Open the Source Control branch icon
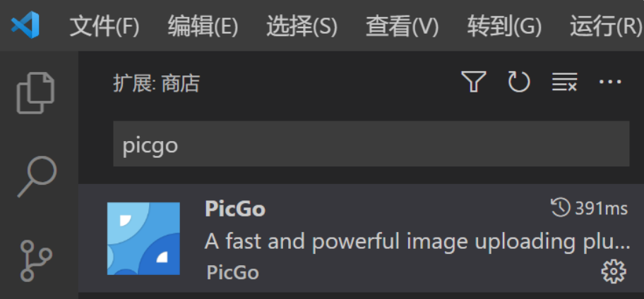The height and width of the screenshot is (299, 644). [36, 261]
